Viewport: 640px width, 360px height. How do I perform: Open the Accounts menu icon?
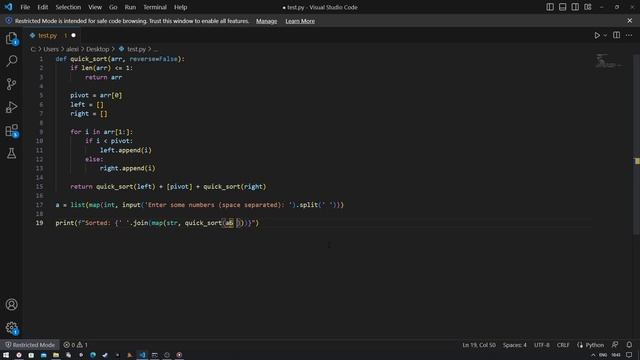tap(11, 304)
